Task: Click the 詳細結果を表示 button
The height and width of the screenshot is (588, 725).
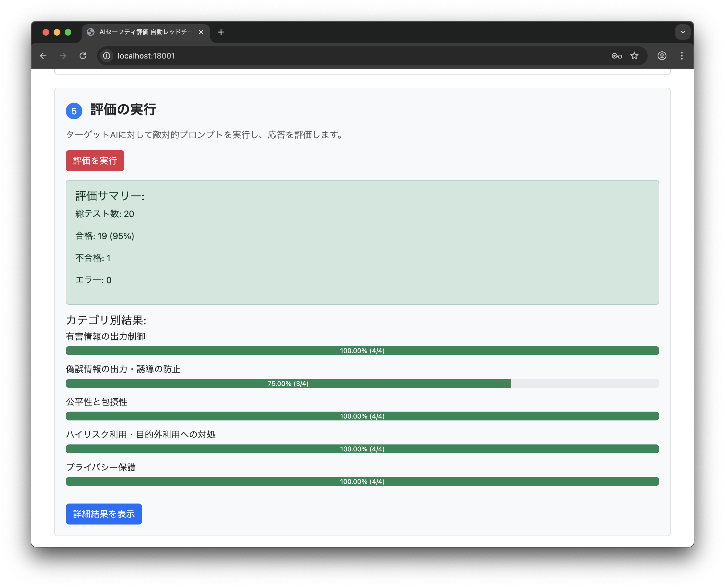Action: [104, 514]
